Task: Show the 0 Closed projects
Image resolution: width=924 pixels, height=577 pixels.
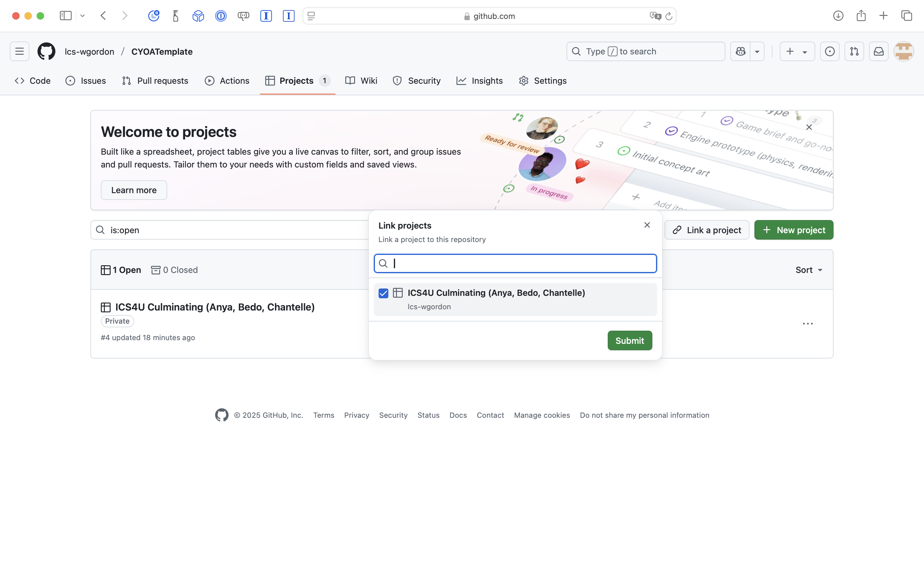Action: pyautogui.click(x=174, y=270)
